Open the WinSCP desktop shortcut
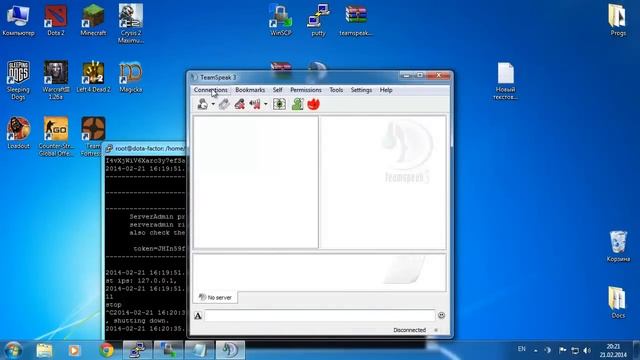The width and height of the screenshot is (640, 360). point(281,20)
